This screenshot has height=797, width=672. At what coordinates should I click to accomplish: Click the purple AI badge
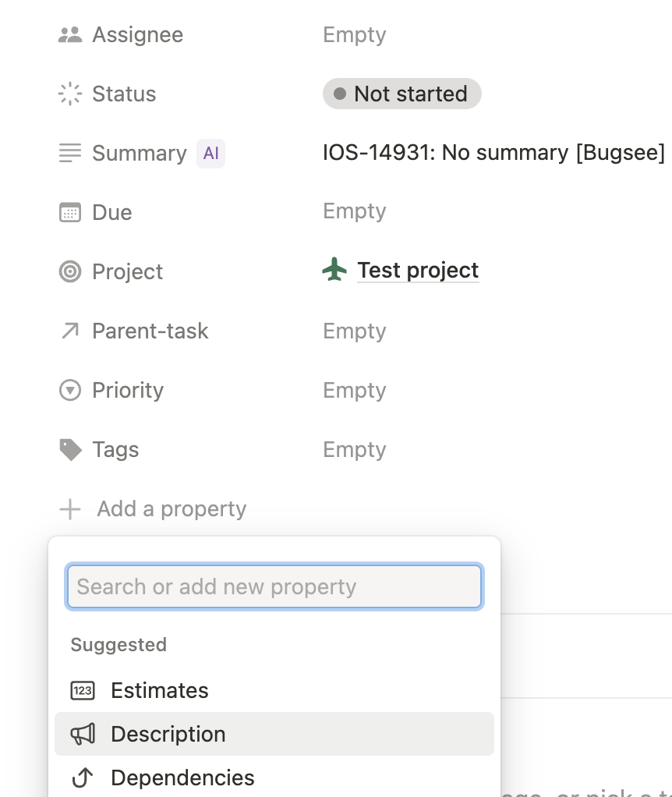point(210,154)
